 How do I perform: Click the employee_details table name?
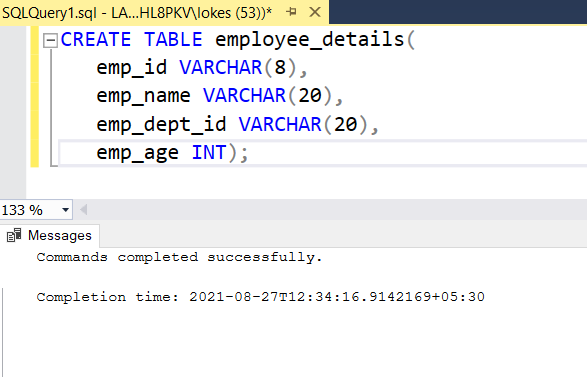tap(310, 40)
